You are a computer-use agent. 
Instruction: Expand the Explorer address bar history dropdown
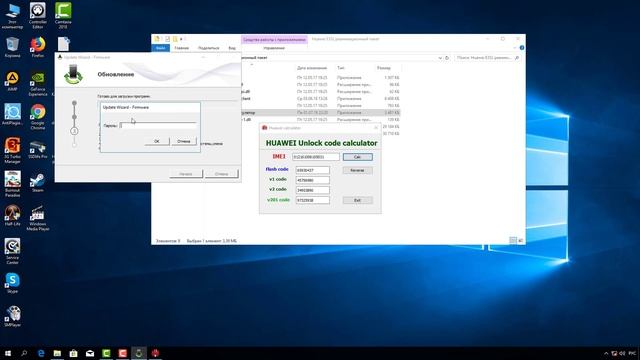(440, 58)
